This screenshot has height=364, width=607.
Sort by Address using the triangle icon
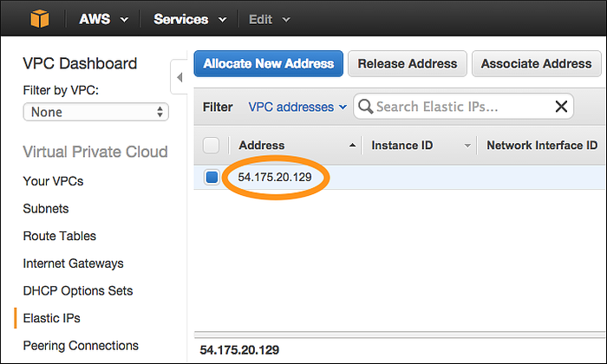coord(352,145)
